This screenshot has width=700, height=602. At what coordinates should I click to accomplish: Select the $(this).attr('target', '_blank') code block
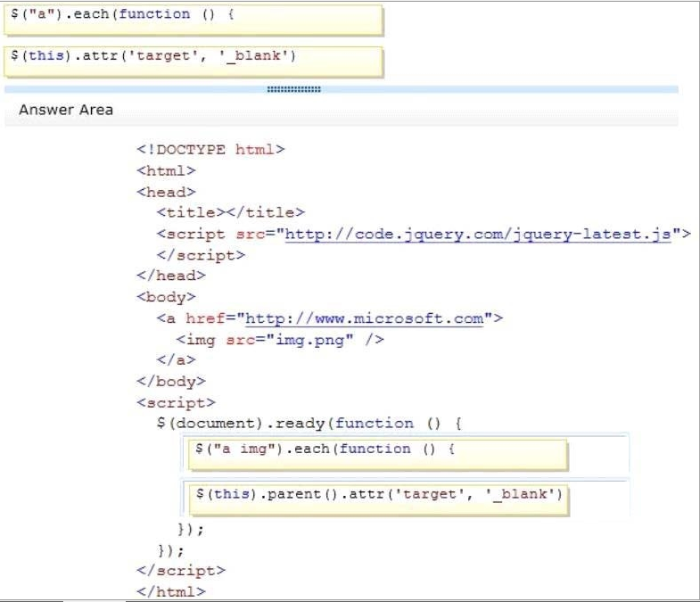194,62
